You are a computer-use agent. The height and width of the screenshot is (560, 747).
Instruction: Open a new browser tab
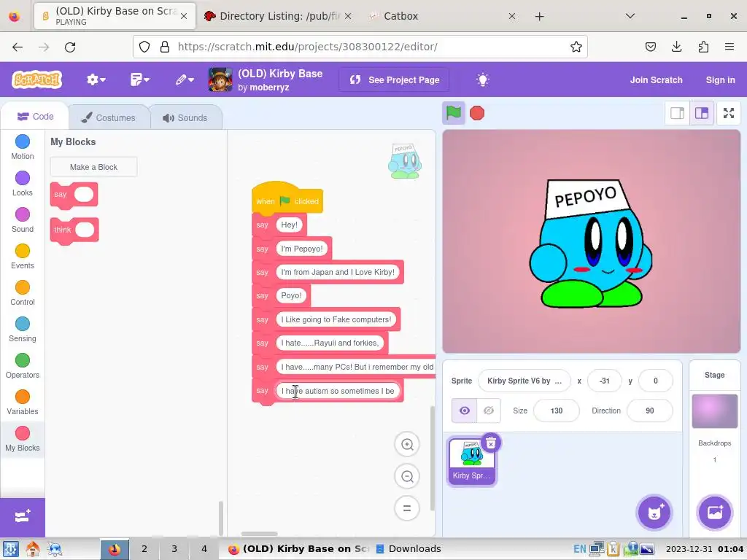[x=539, y=17]
